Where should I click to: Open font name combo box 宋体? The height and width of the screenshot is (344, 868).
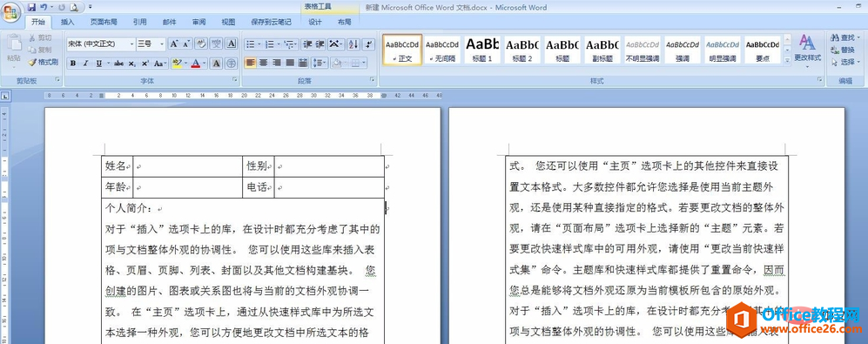101,44
